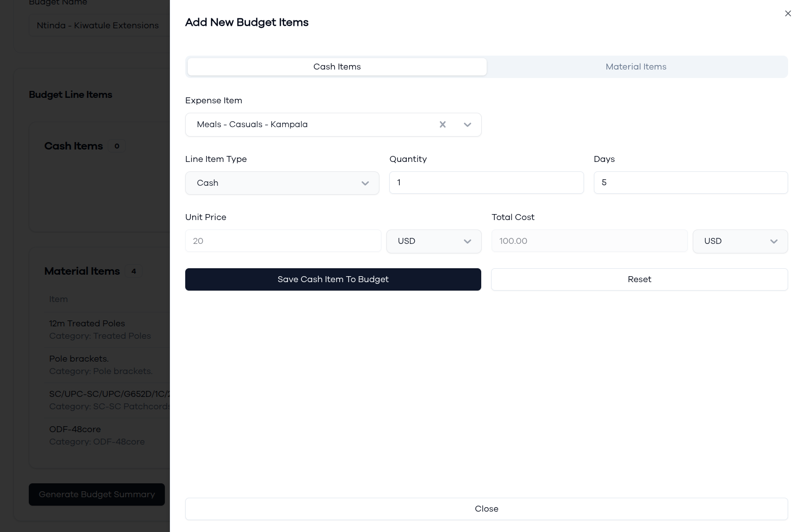Click the Item column header
The height and width of the screenshot is (532, 804).
click(x=59, y=299)
